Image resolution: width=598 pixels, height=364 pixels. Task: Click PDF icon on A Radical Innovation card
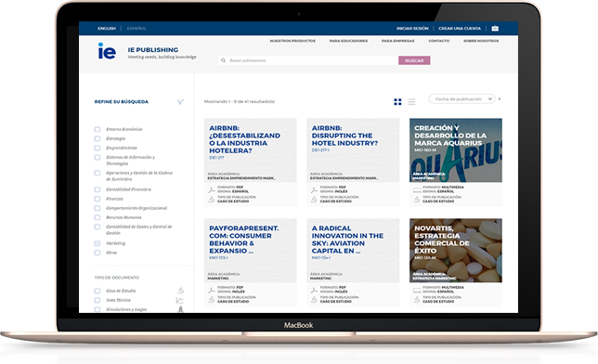tap(314, 290)
